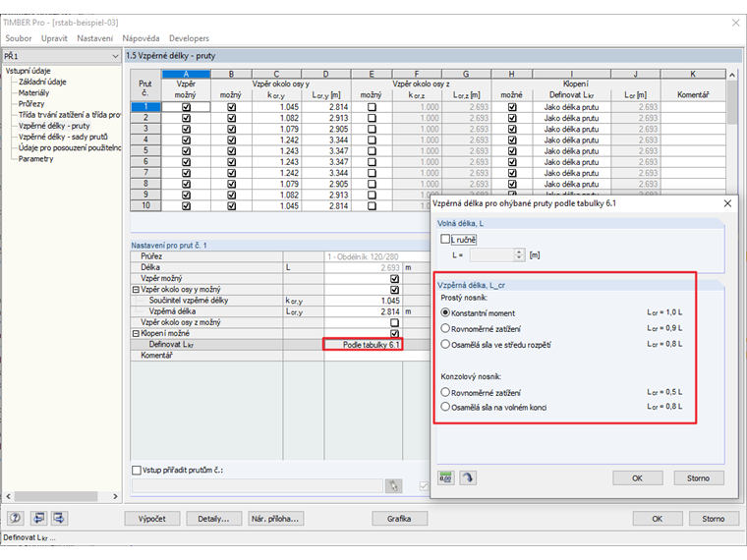This screenshot has height=560, width=747.
Task: Toggle Vzpěr okolo osy z možný checkbox
Action: [x=394, y=322]
